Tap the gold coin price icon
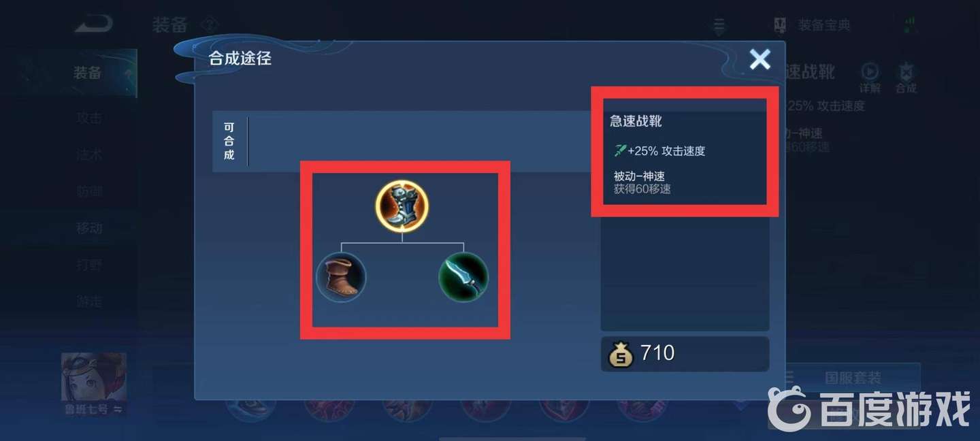 pyautogui.click(x=621, y=355)
